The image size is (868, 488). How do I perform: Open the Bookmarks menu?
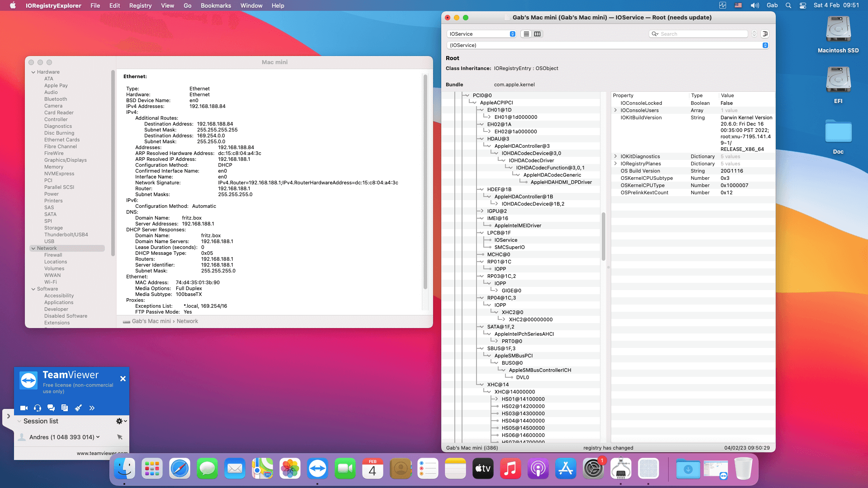coord(216,5)
